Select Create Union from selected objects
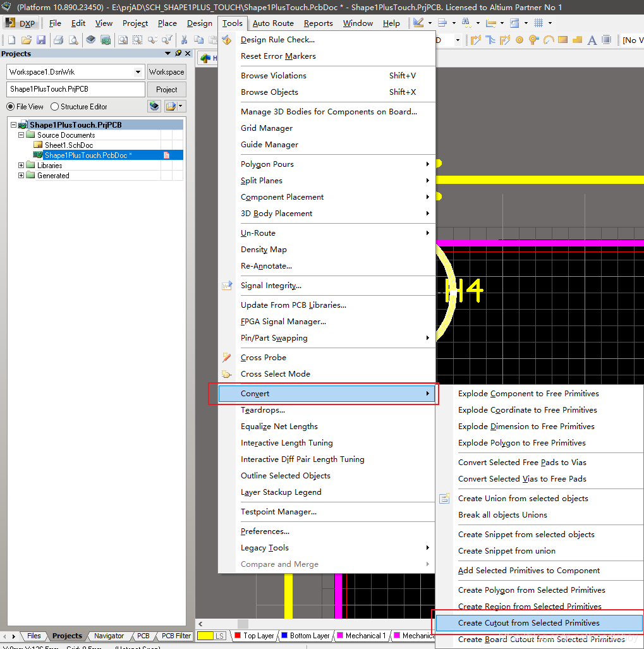This screenshot has width=644, height=649. tap(539, 499)
